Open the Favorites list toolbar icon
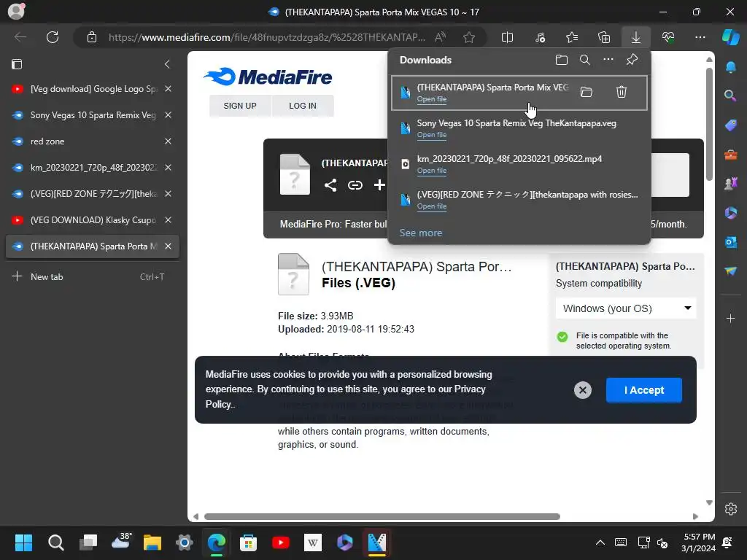Screen dimensions: 747x560 (572, 37)
